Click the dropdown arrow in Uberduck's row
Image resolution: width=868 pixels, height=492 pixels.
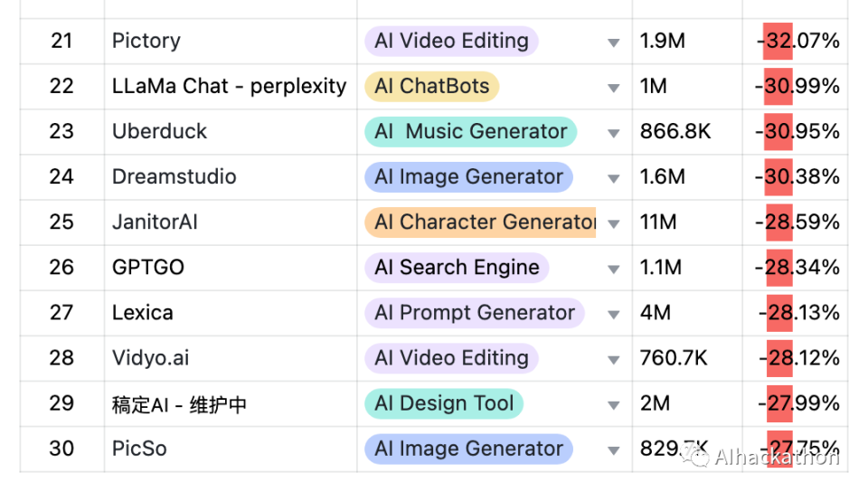pos(614,133)
